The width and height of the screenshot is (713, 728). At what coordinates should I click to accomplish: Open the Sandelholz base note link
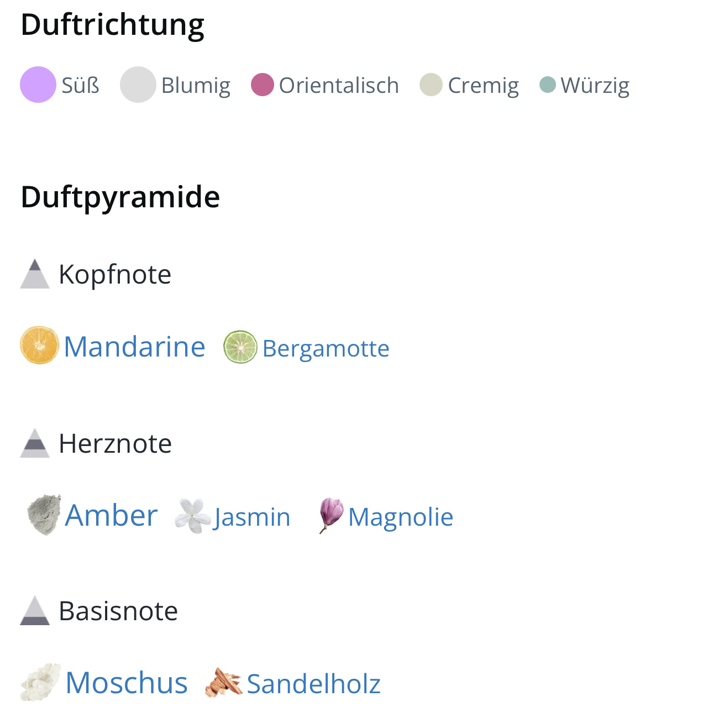point(313,684)
